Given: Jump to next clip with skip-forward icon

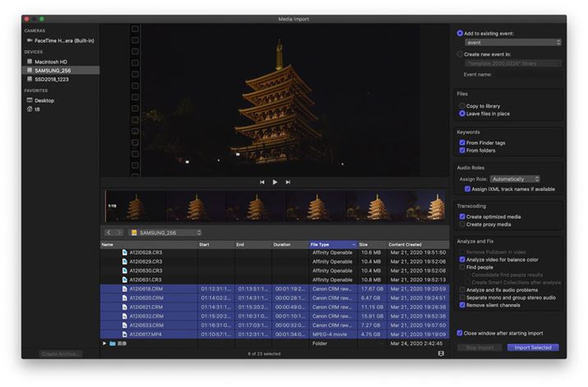Looking at the screenshot, I should point(288,182).
